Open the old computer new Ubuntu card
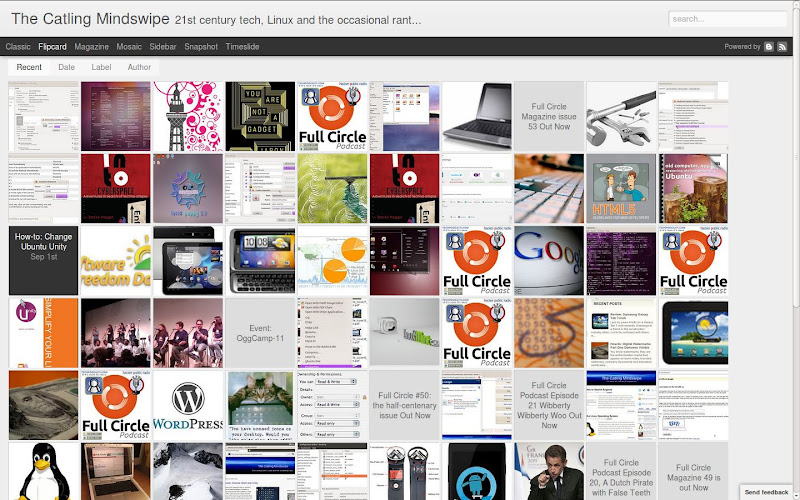The width and height of the screenshot is (800, 500). (693, 189)
